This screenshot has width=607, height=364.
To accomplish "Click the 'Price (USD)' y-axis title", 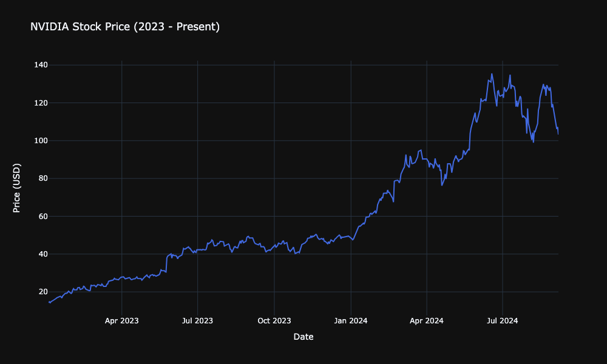I will pos(16,188).
